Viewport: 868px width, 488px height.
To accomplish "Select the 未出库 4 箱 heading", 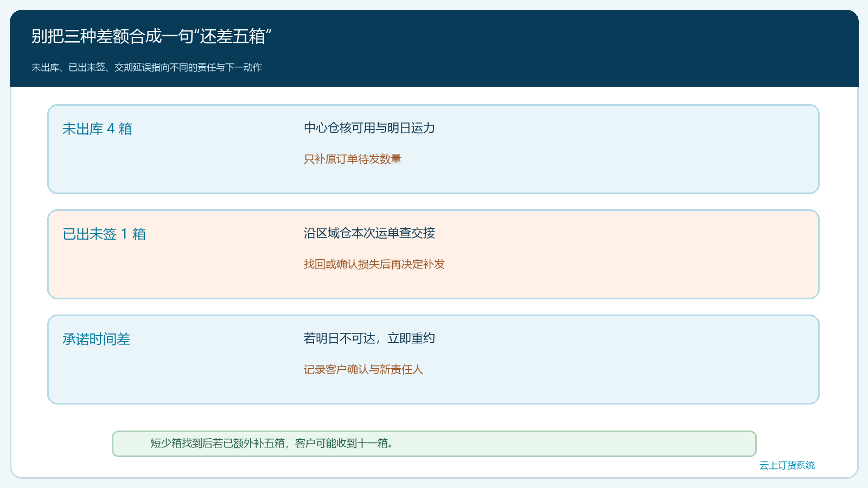I will click(x=97, y=129).
